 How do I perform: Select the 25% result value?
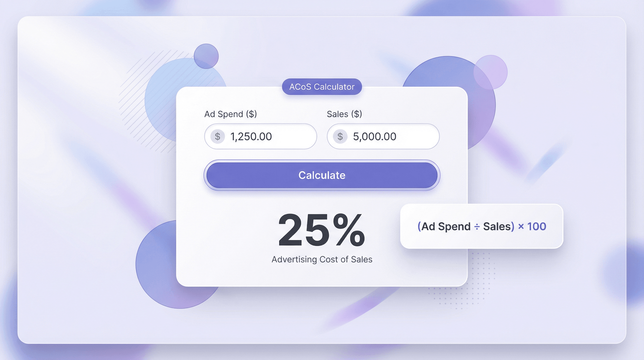(x=322, y=230)
